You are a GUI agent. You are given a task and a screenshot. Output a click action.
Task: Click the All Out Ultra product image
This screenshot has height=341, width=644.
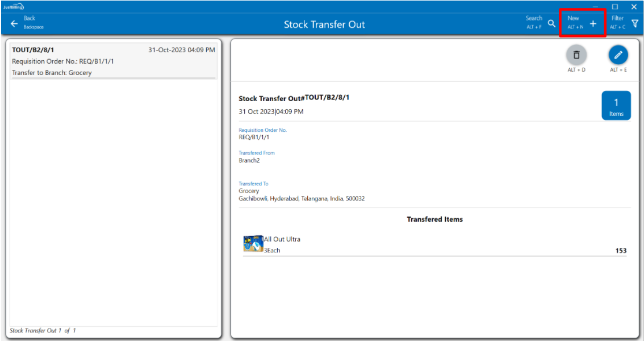(x=253, y=244)
